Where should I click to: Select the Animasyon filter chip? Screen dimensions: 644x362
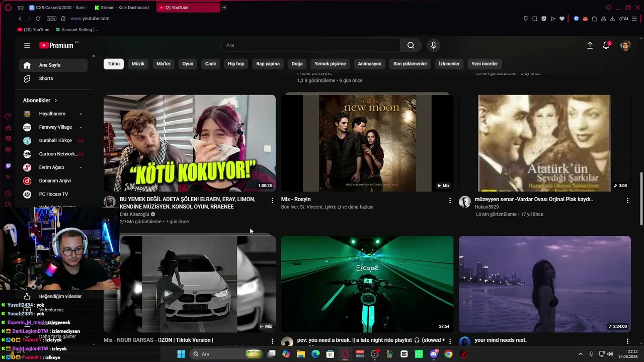tap(370, 64)
